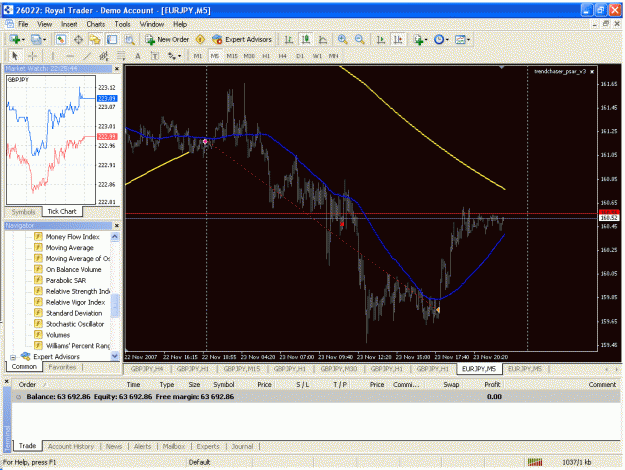Toggle Auto Scroll on the chart
625x470 pixels.
pos(381,39)
